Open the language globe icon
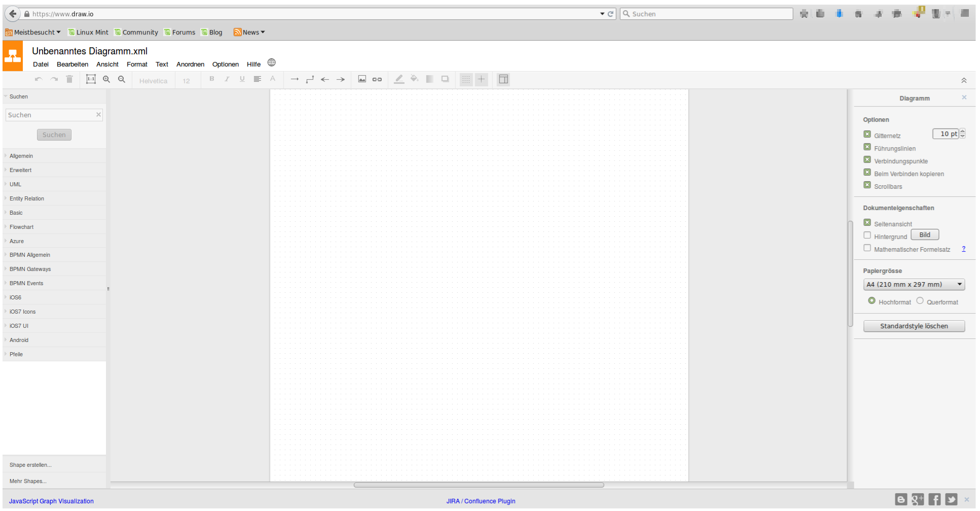The height and width of the screenshot is (511, 980). click(x=272, y=62)
